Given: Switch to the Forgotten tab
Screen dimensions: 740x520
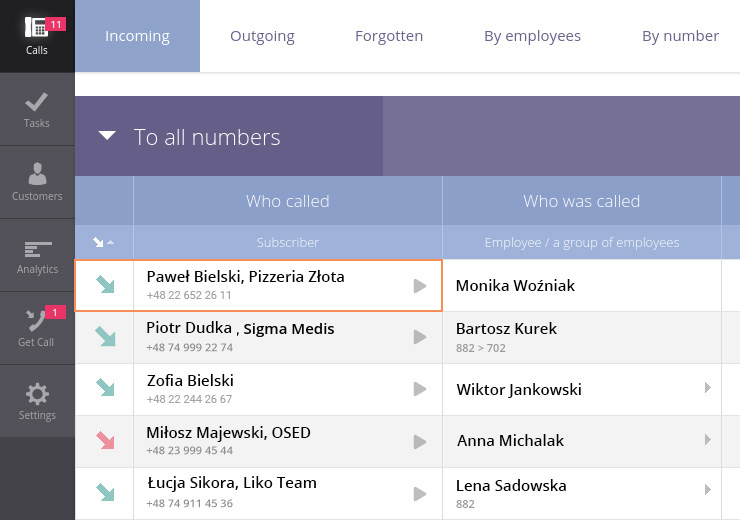Looking at the screenshot, I should click(389, 36).
